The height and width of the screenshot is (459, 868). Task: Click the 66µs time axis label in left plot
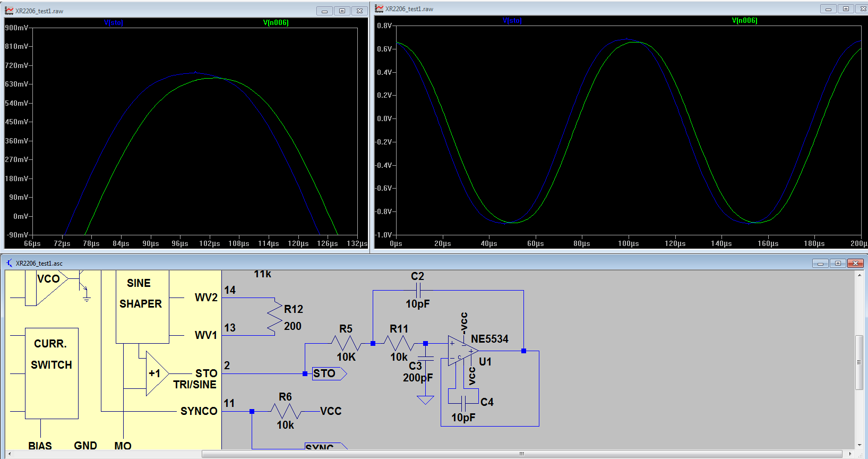tap(32, 243)
